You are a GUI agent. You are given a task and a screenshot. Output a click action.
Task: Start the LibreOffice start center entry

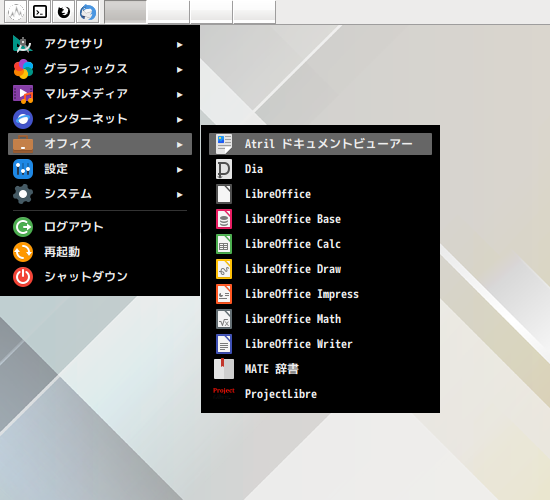(x=320, y=194)
